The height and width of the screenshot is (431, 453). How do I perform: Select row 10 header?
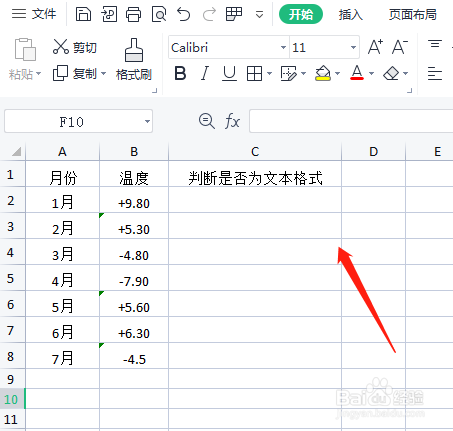[x=11, y=399]
